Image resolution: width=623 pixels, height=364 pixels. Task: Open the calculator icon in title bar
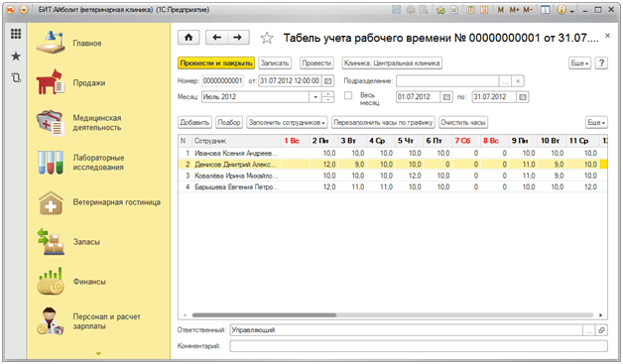coord(471,10)
